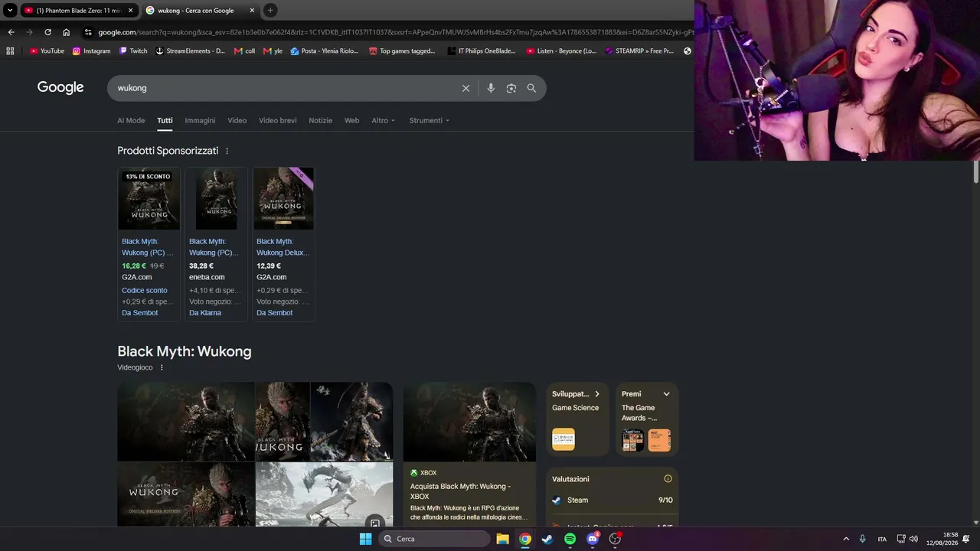Reload the current page

[47, 32]
